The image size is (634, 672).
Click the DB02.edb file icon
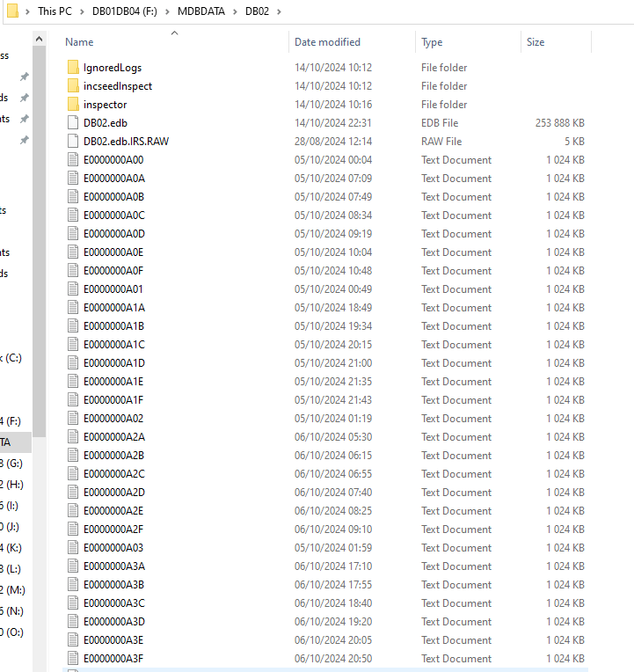tap(73, 123)
